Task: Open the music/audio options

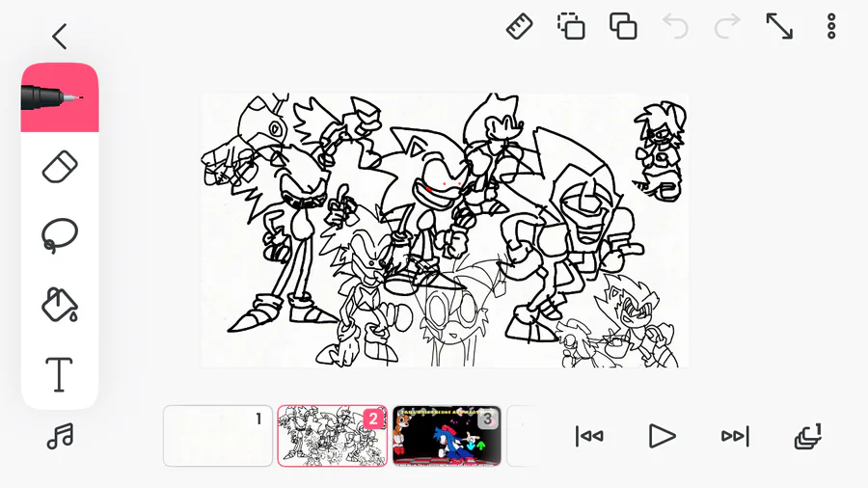Action: tap(61, 436)
